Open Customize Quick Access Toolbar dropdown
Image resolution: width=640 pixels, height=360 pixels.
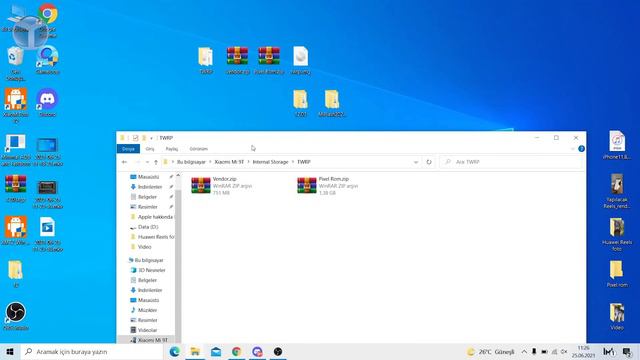[151, 138]
